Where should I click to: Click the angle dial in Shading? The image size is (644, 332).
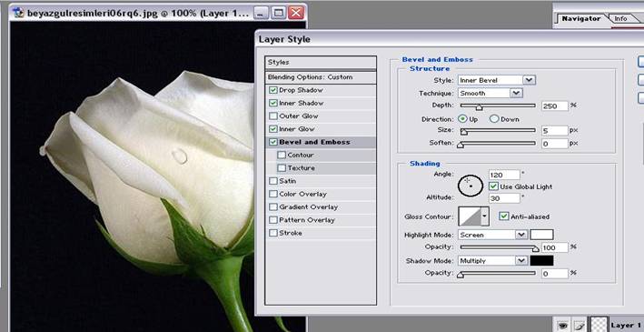tap(471, 186)
